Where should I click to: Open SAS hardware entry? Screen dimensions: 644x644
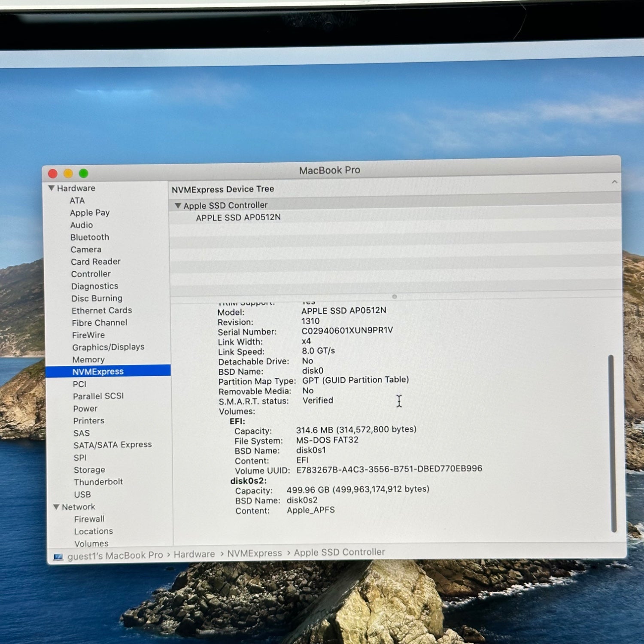(x=82, y=433)
